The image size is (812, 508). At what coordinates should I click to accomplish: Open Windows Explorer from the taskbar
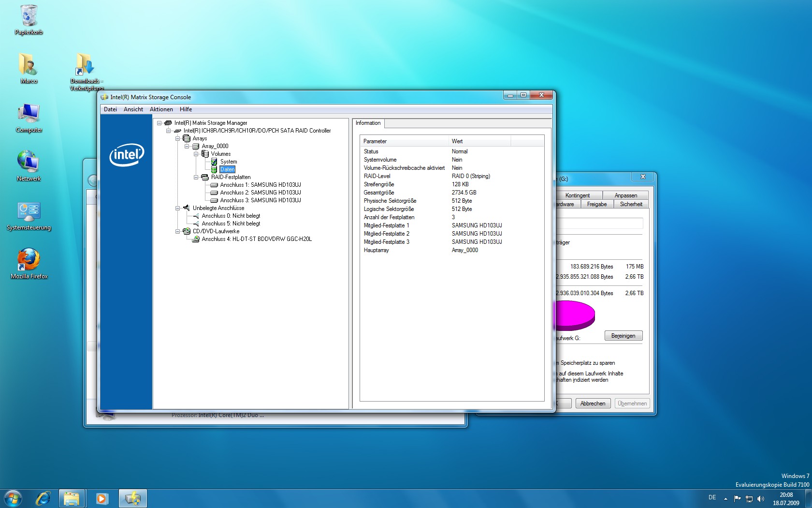(x=72, y=498)
